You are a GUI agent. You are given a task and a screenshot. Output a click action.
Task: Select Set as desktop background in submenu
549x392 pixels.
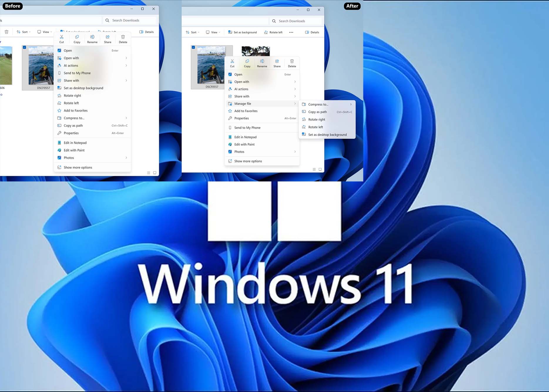pos(327,134)
